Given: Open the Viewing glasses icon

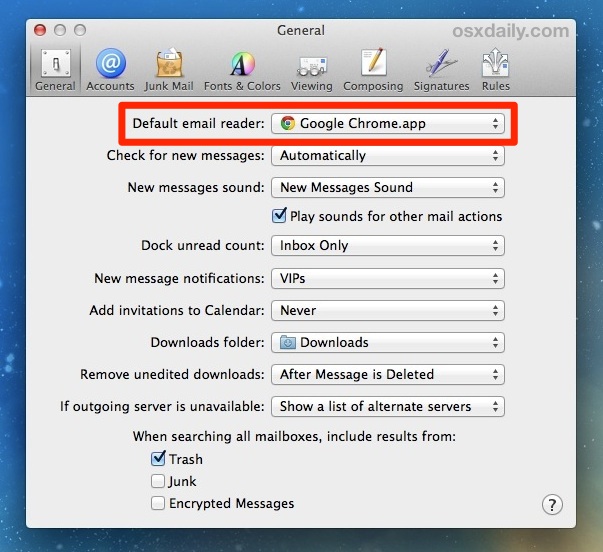Looking at the screenshot, I should [x=311, y=65].
